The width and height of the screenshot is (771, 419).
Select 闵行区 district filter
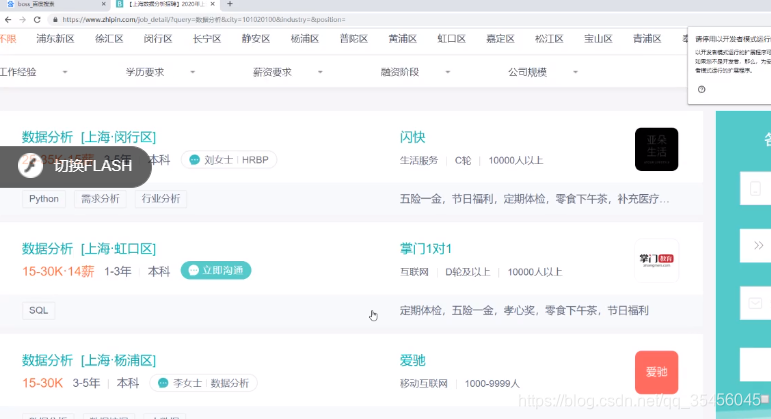click(158, 39)
